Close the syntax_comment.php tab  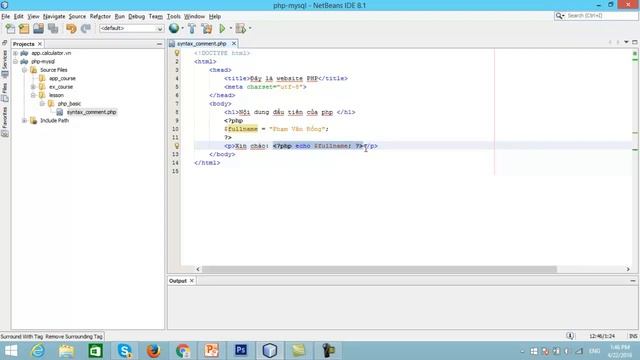(x=234, y=44)
